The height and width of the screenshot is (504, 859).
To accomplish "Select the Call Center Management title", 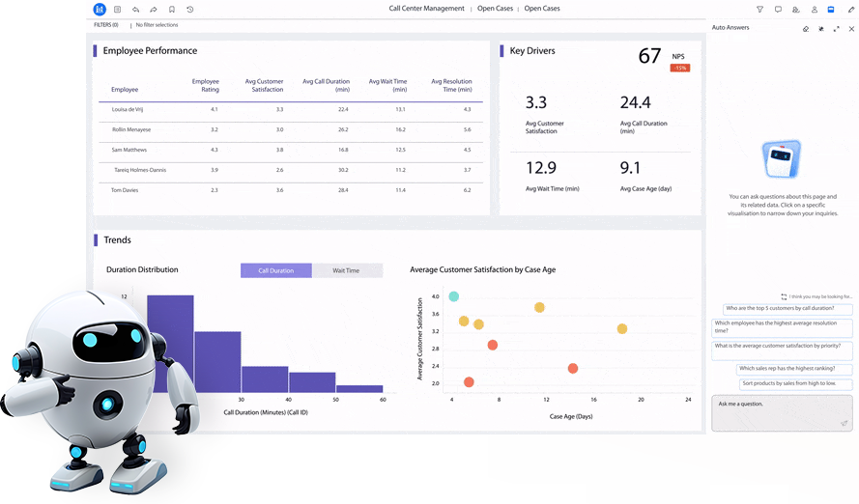I will (426, 9).
